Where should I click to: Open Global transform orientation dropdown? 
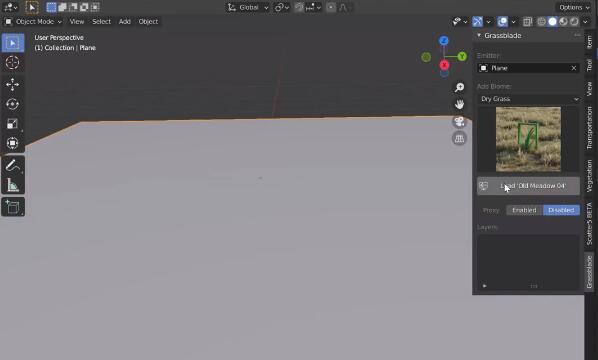248,7
